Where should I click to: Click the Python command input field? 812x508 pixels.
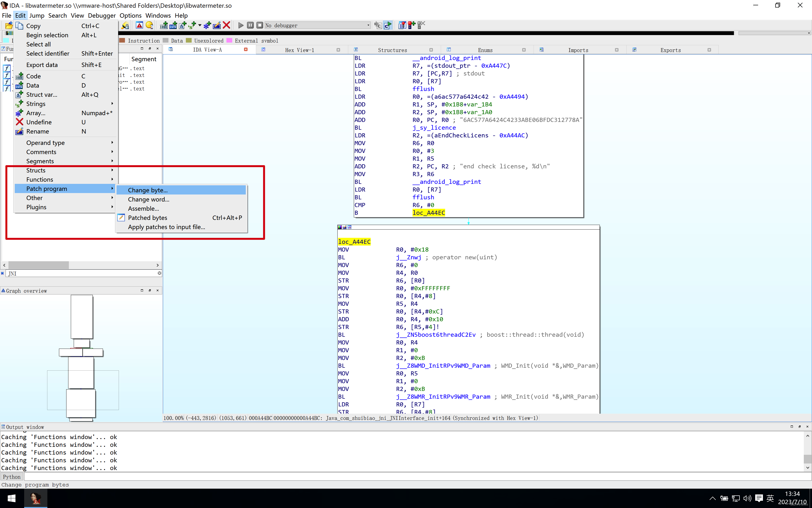click(x=417, y=477)
